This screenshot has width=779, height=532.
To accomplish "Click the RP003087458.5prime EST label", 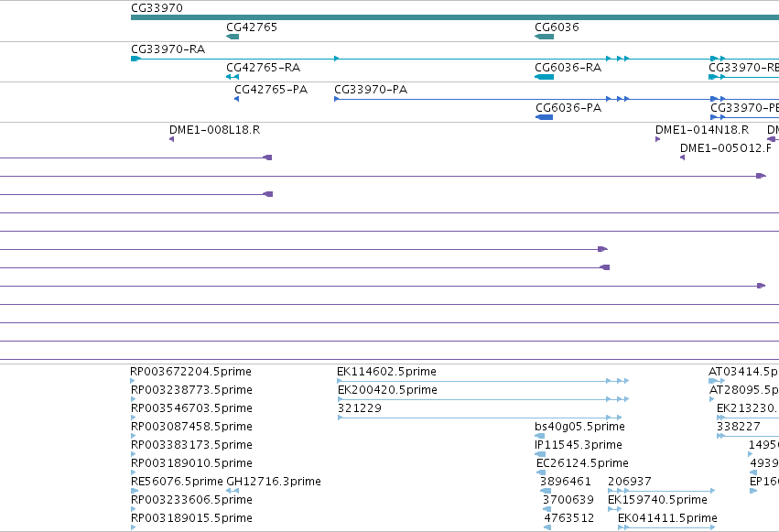I will [191, 427].
